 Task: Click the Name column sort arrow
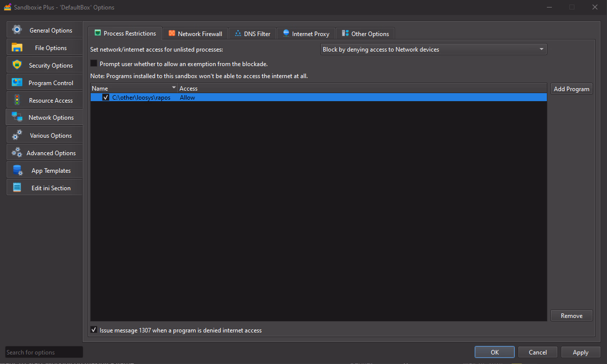(x=174, y=88)
